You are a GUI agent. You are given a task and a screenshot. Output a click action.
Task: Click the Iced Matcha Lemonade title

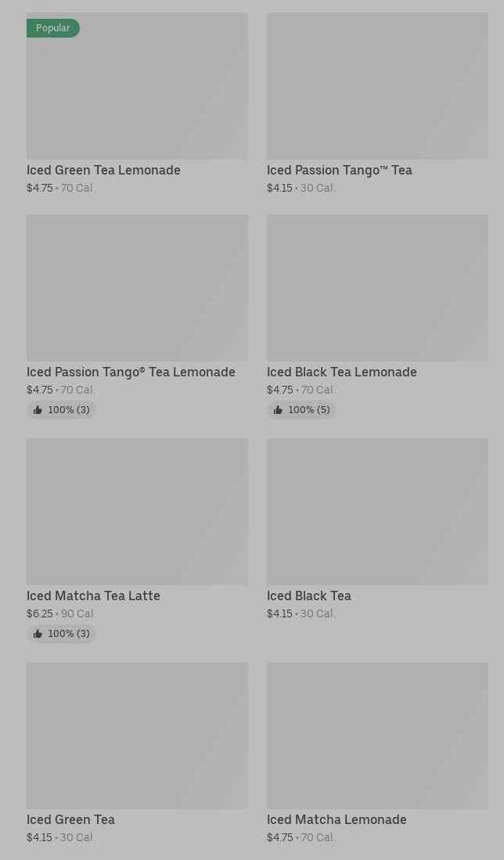[337, 820]
